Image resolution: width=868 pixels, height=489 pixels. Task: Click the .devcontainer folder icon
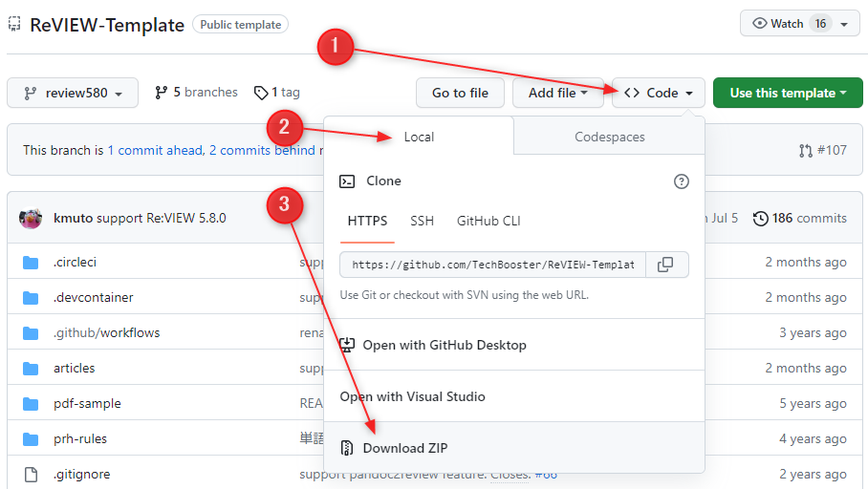(31, 298)
